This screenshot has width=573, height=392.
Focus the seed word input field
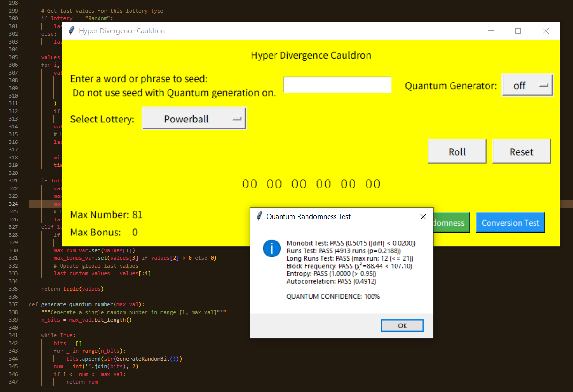337,85
